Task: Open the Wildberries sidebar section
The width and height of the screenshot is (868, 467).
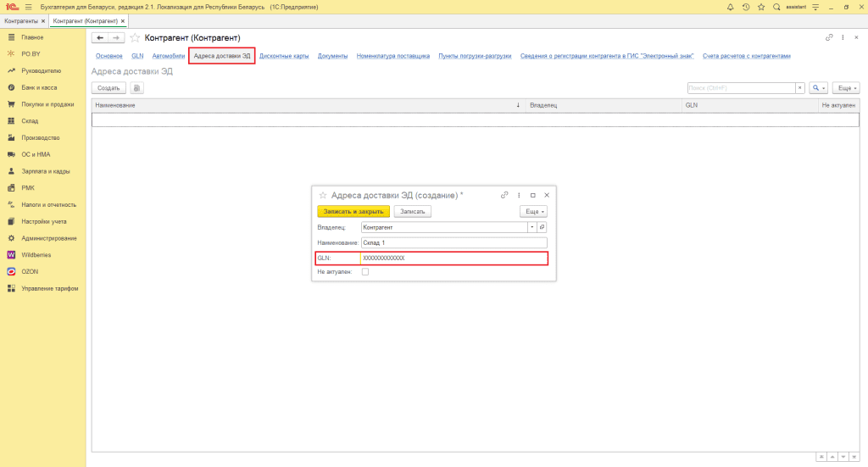Action: click(36, 254)
